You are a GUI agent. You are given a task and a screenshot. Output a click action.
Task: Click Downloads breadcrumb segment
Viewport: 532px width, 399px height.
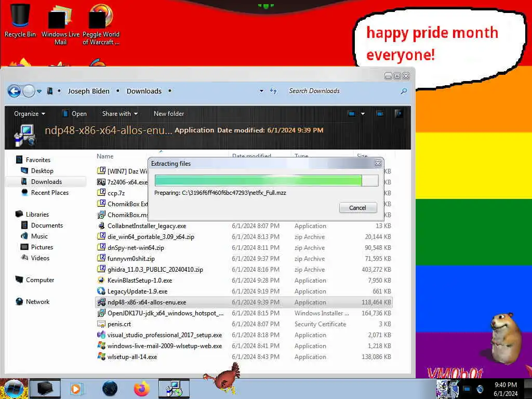click(x=144, y=91)
